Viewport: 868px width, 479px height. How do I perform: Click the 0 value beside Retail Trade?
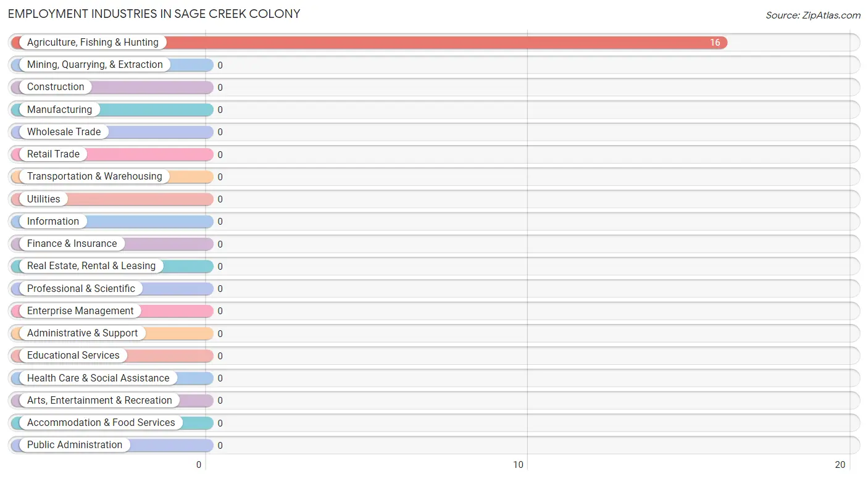pos(220,155)
